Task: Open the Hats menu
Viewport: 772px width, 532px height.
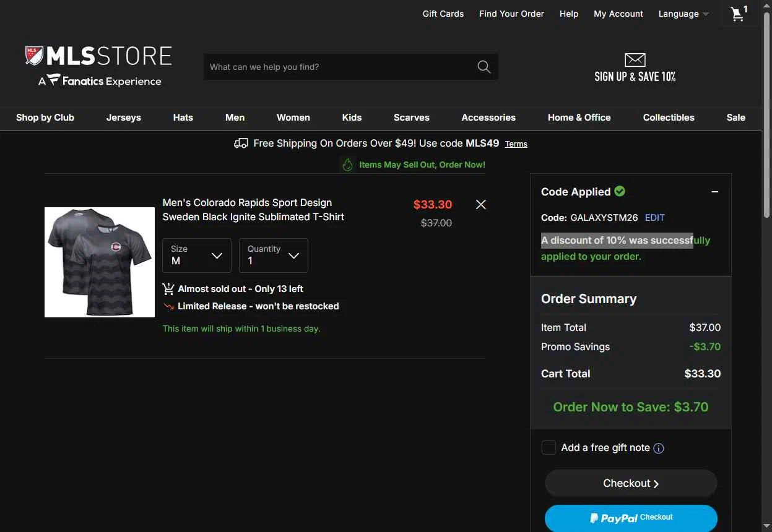Action: click(x=183, y=118)
